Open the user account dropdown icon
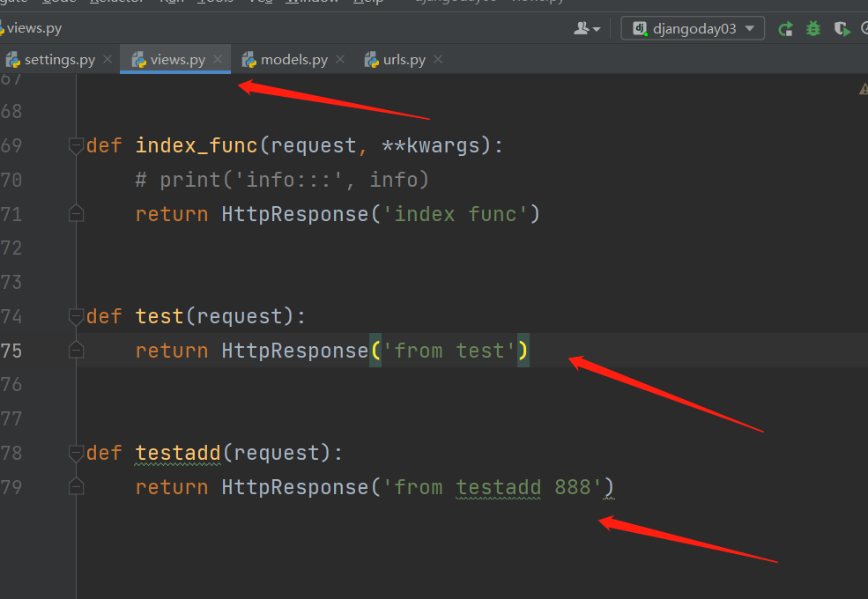This screenshot has height=599, width=868. 587,28
